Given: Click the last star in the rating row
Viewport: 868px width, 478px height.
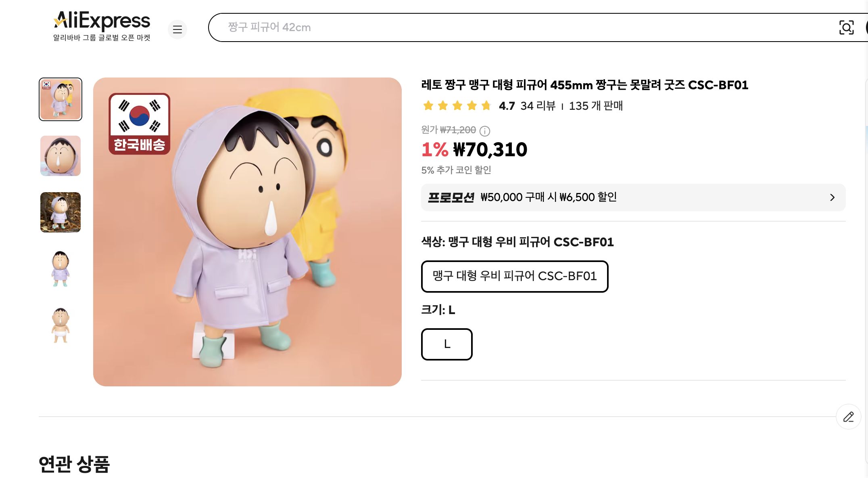Looking at the screenshot, I should coord(486,106).
